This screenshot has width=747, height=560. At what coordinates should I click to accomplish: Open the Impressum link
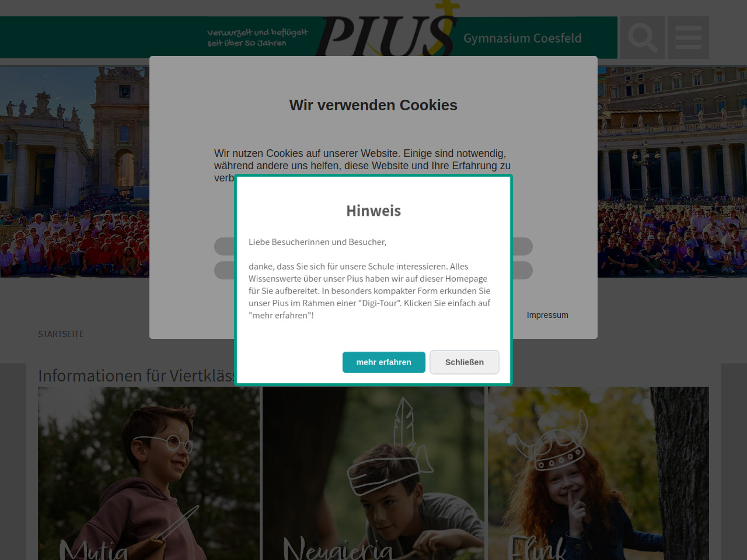[547, 315]
